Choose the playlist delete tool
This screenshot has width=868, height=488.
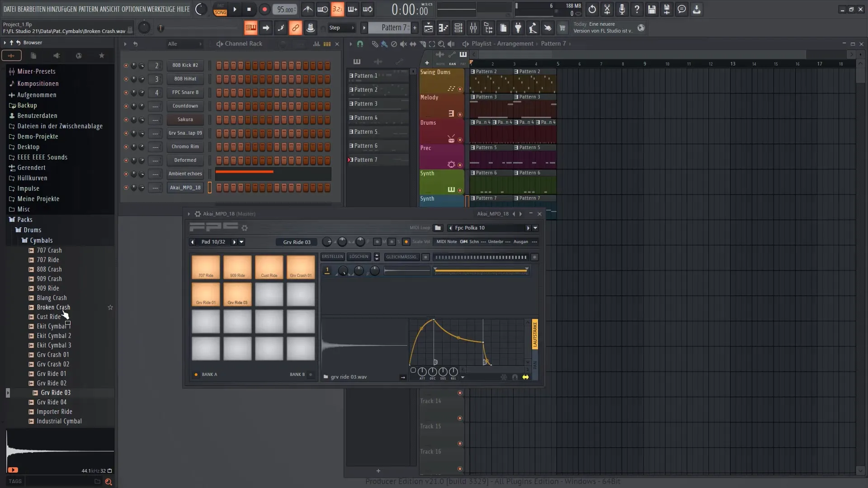click(394, 44)
